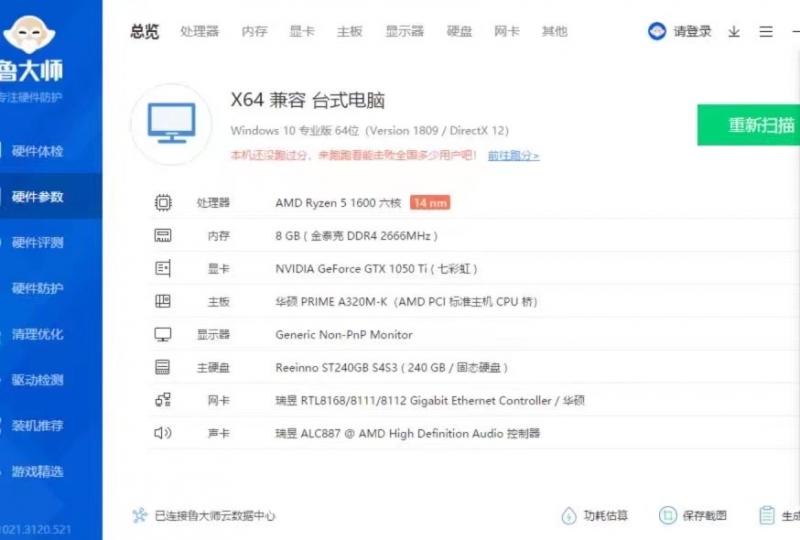Click the clipboard report icon at bottom right
800x540 pixels.
point(767,516)
